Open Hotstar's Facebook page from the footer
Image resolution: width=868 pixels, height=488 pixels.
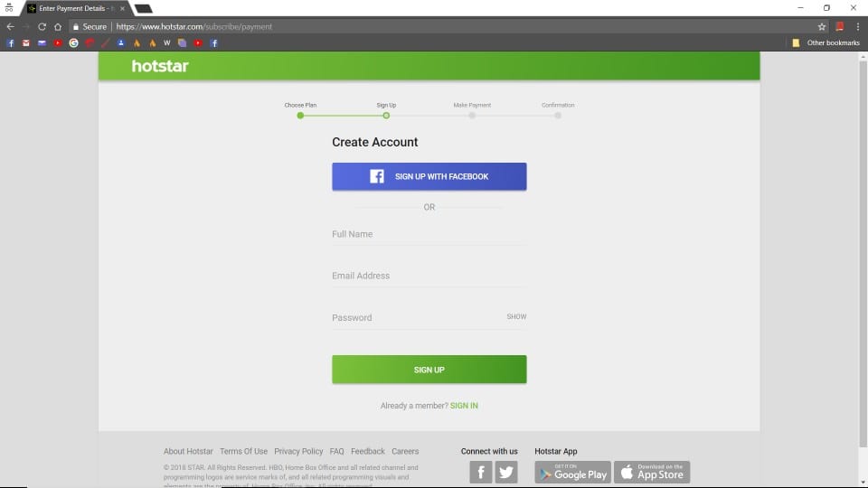tap(480, 472)
